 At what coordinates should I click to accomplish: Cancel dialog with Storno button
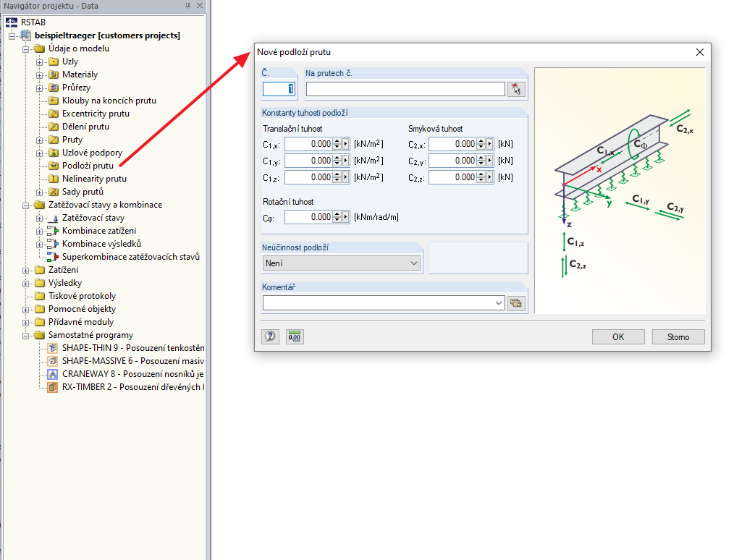pos(678,336)
